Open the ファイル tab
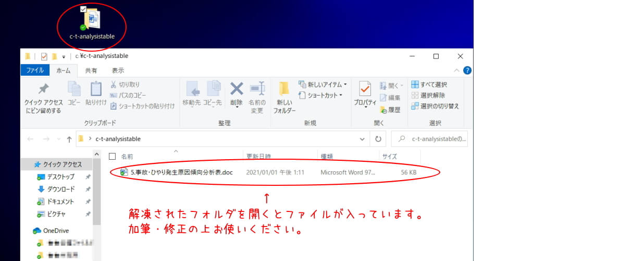 35,70
